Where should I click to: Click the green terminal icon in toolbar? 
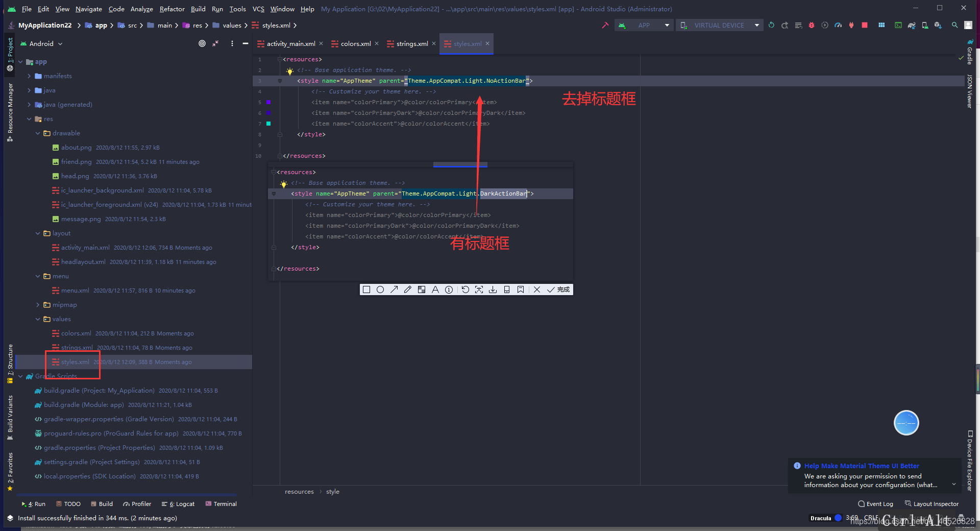tap(898, 25)
